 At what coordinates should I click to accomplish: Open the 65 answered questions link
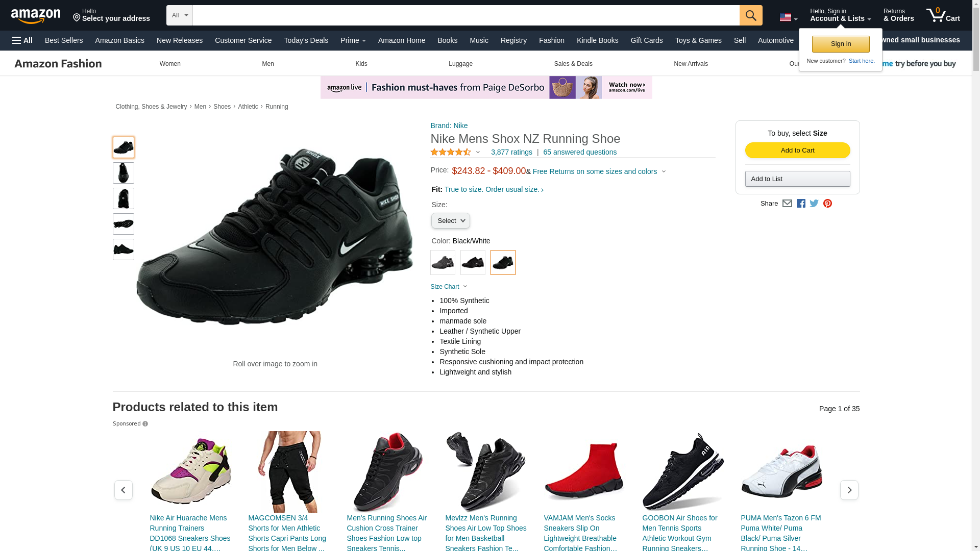click(579, 152)
